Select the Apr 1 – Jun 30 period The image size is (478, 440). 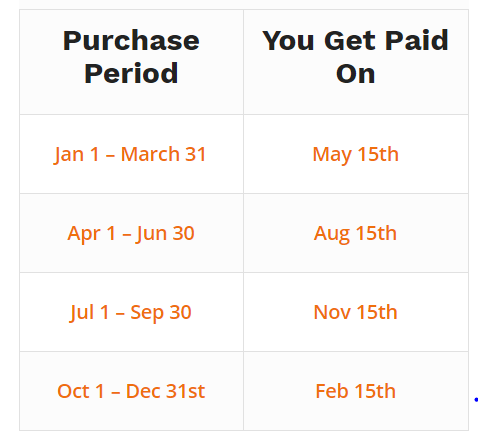coord(131,233)
